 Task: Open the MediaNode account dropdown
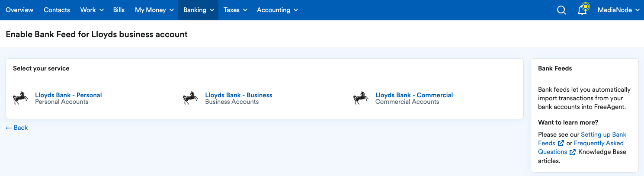(x=618, y=10)
